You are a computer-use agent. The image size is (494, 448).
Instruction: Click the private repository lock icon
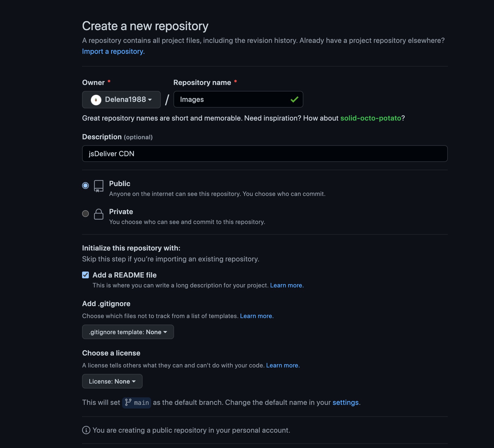(x=98, y=214)
